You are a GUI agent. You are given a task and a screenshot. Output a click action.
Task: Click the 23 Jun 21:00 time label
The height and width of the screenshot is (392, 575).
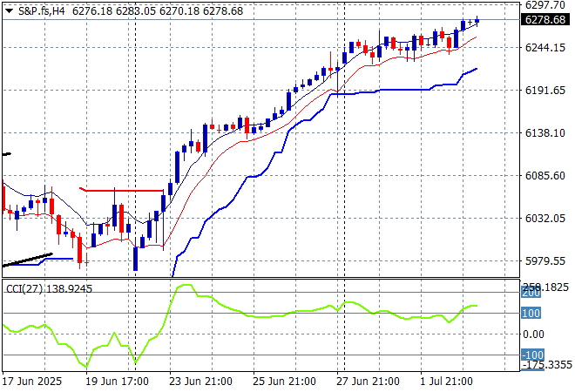(202, 382)
